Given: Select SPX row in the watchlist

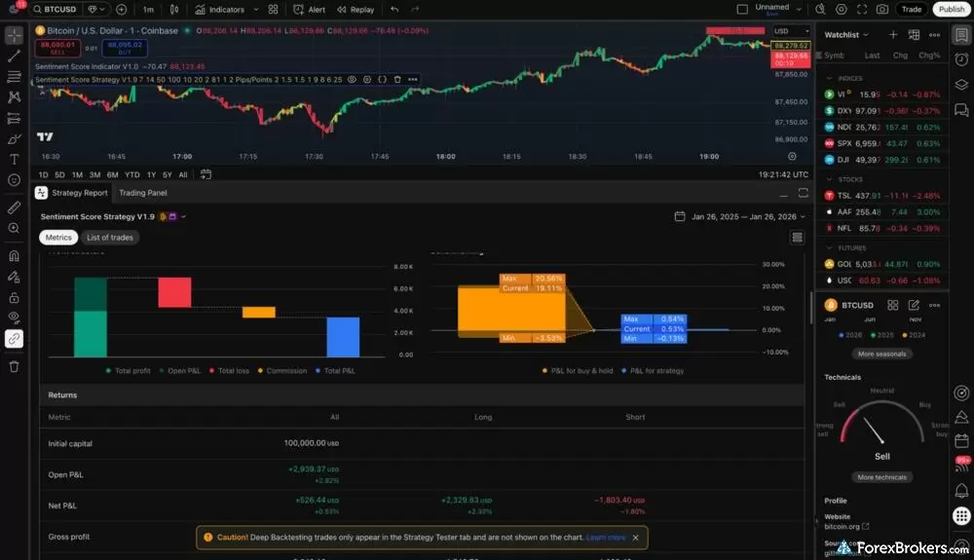Looking at the screenshot, I should click(882, 143).
